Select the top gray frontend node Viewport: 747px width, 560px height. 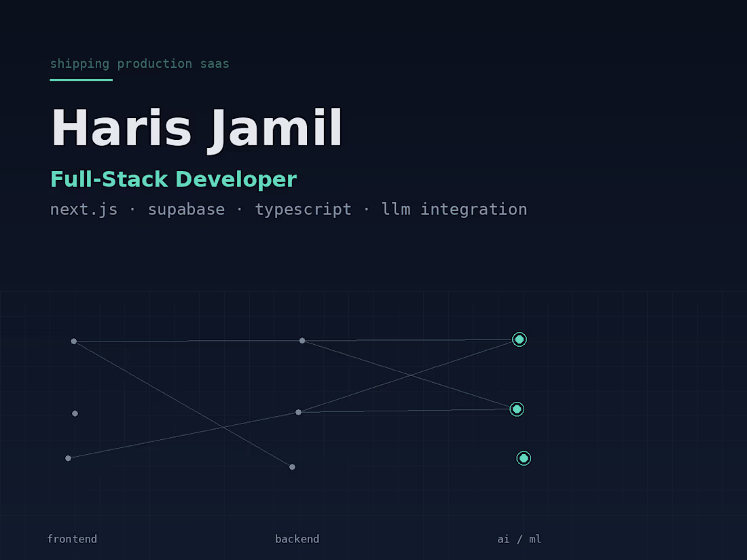(x=73, y=341)
